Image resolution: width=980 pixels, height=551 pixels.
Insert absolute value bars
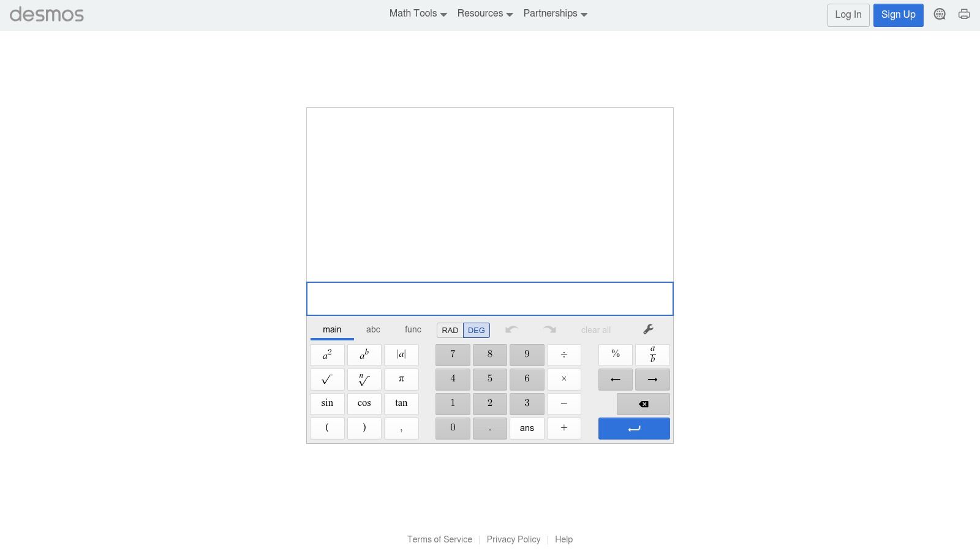pos(401,355)
